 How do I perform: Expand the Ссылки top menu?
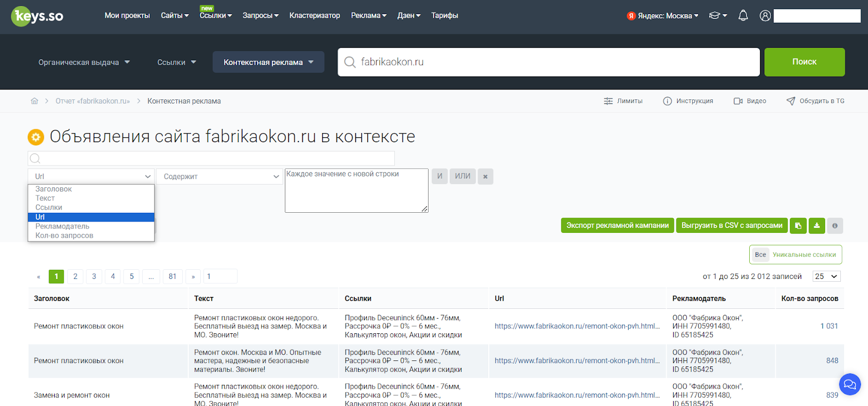[x=215, y=16]
